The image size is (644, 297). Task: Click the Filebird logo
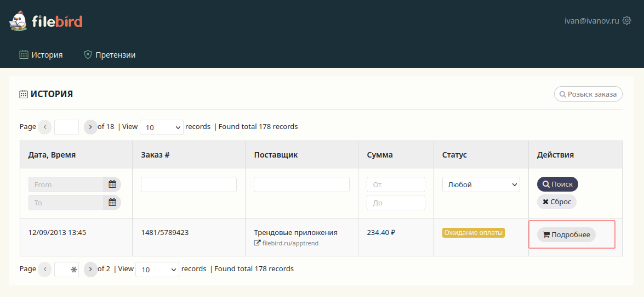coord(46,21)
